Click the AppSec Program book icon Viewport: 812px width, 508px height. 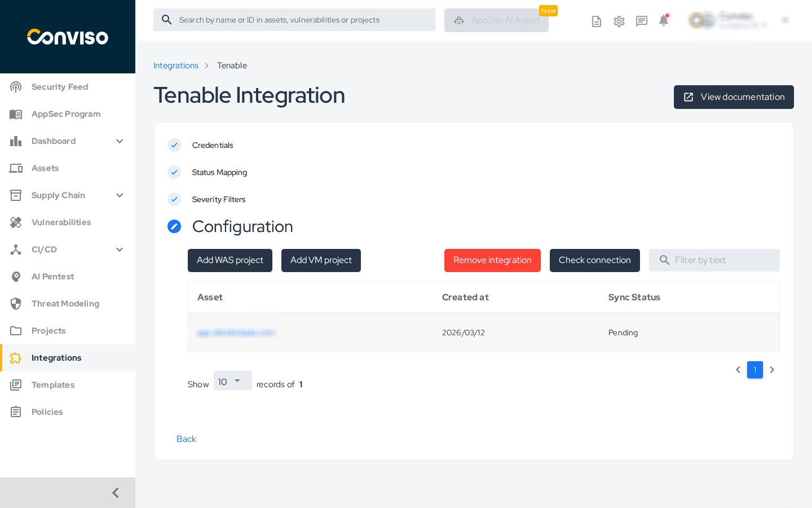(x=16, y=114)
